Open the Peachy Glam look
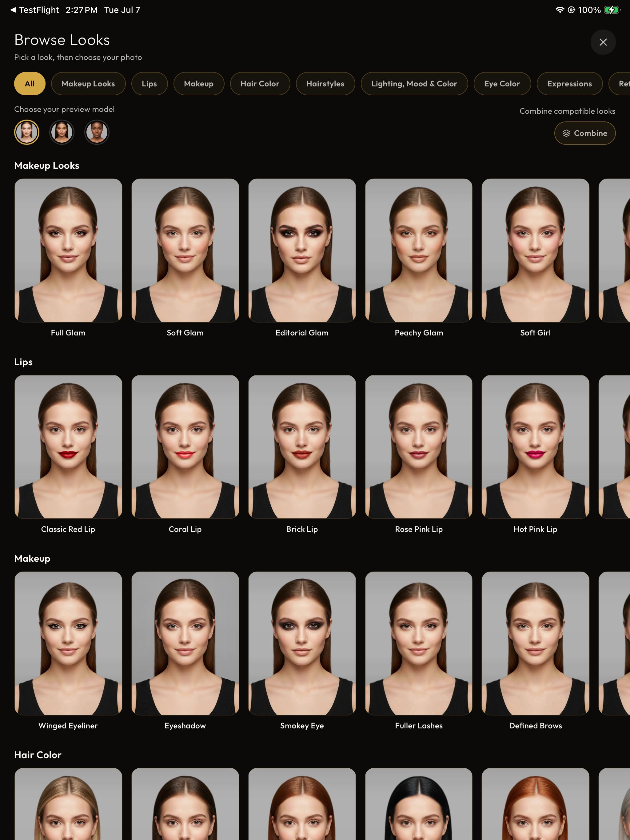Image resolution: width=630 pixels, height=840 pixels. pyautogui.click(x=419, y=251)
